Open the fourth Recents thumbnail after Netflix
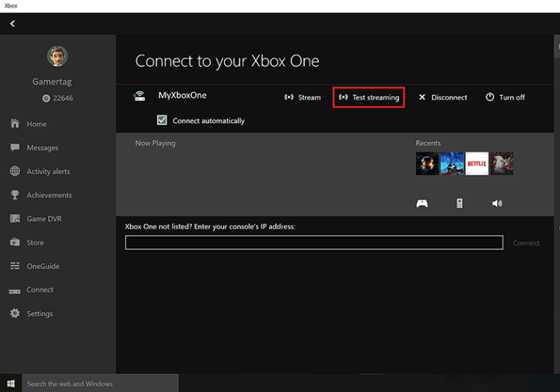560x392 pixels. point(502,163)
